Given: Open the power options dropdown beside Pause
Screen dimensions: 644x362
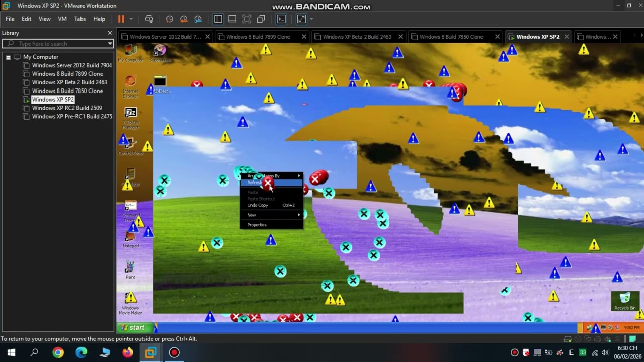Looking at the screenshot, I should 131,19.
